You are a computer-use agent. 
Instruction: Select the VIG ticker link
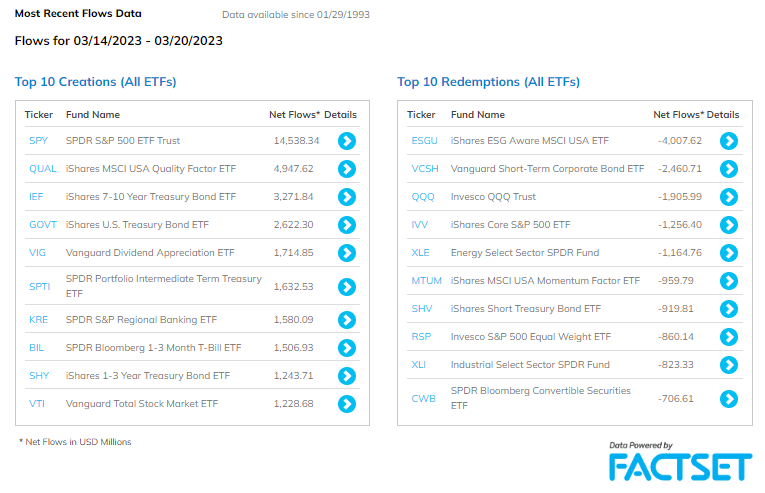click(37, 252)
